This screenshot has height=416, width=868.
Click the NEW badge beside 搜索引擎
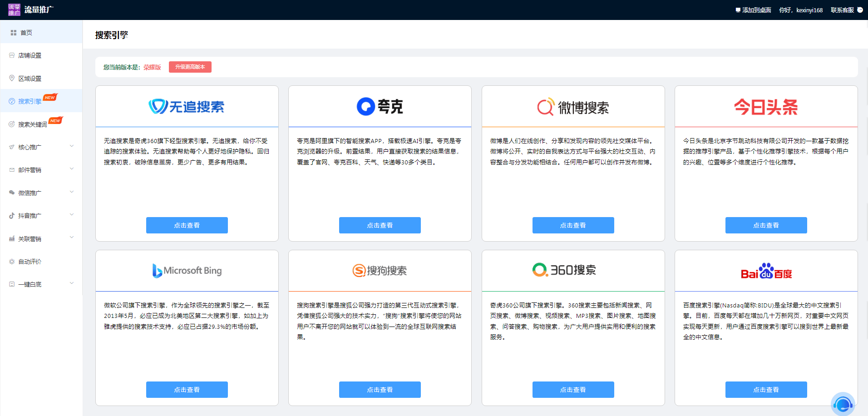pos(50,97)
